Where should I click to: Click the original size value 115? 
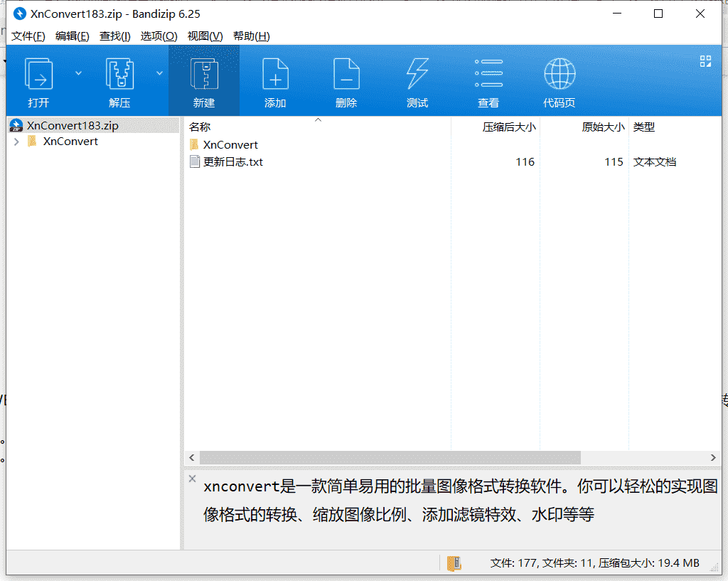point(614,162)
